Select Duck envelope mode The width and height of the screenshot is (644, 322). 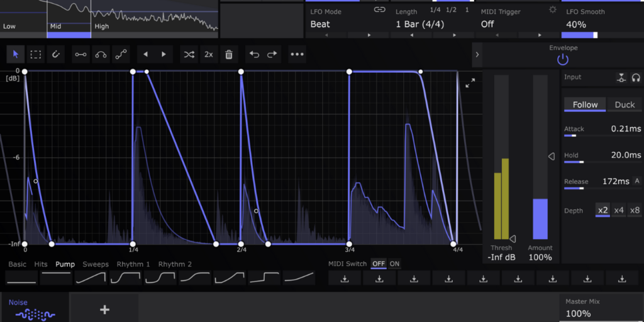click(625, 105)
